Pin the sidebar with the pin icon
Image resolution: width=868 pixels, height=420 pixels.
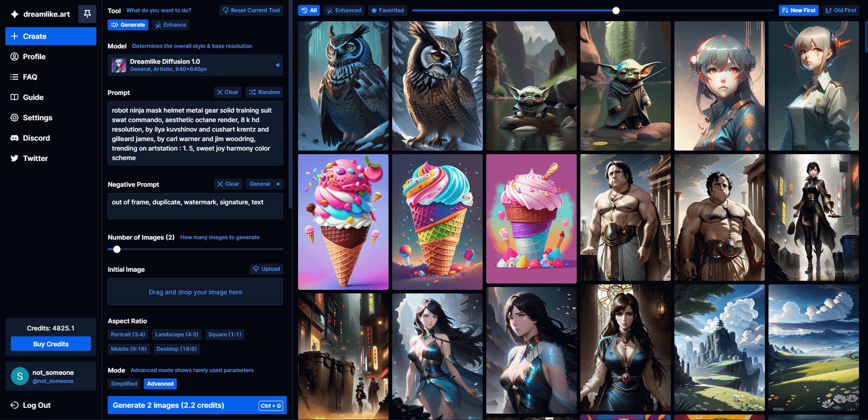[87, 14]
